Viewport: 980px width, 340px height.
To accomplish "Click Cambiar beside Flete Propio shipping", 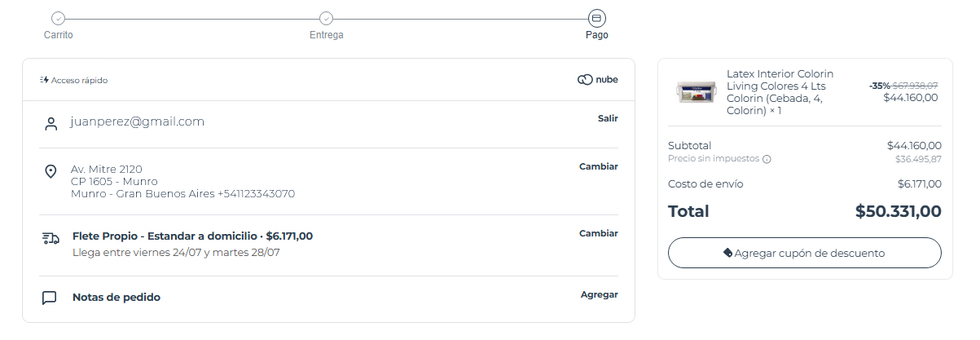I will coord(599,233).
